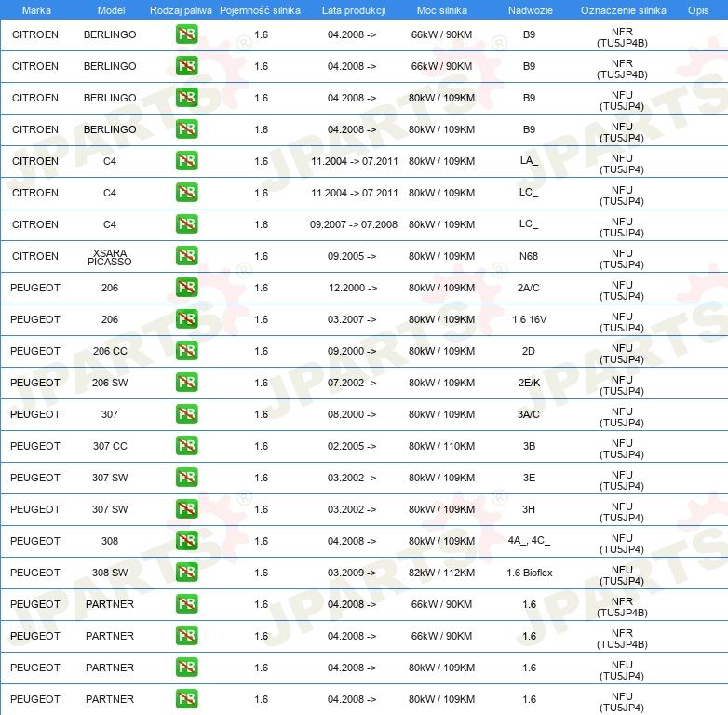This screenshot has height=715, width=728.
Task: Click the 09.2007 -> 07.2008 production years cell
Action: [354, 224]
